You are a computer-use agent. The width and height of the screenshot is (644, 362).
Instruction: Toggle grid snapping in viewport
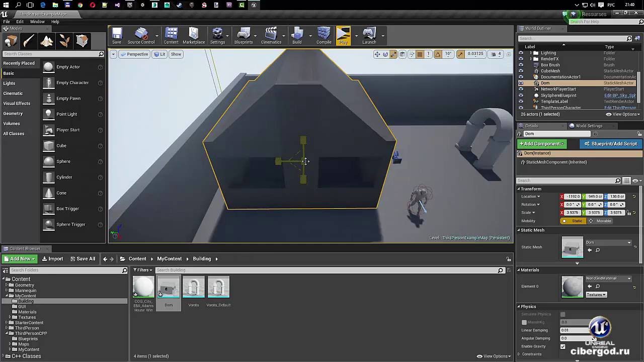click(x=420, y=54)
